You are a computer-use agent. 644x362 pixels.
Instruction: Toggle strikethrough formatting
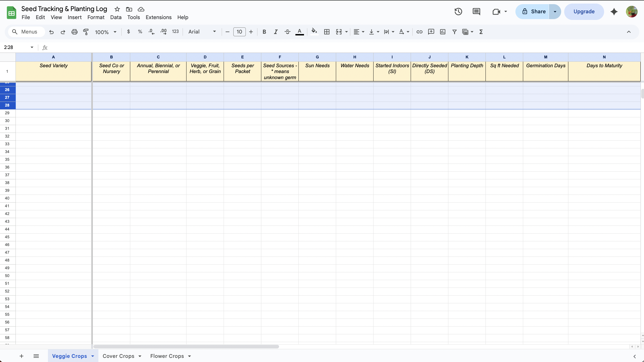coord(287,32)
